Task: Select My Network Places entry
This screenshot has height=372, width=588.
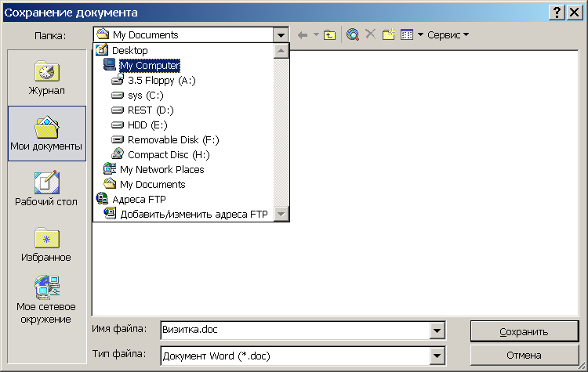Action: pyautogui.click(x=162, y=169)
